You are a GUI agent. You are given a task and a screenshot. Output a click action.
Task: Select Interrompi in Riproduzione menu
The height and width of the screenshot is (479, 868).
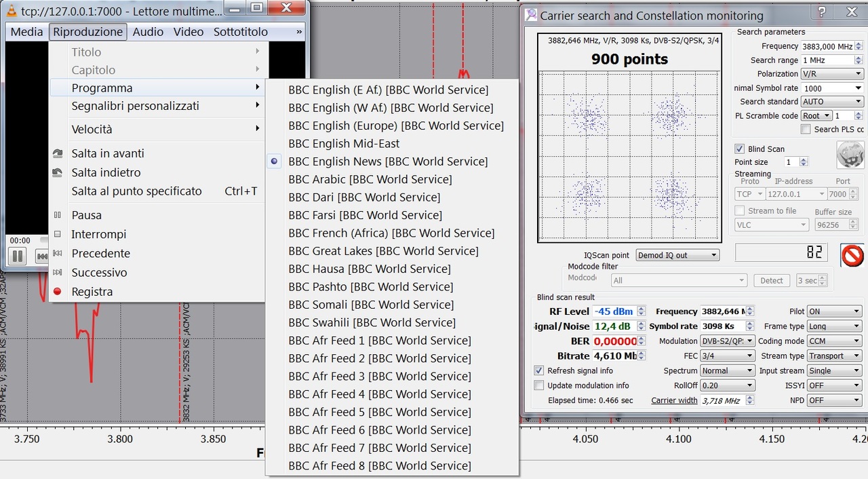pos(157,234)
